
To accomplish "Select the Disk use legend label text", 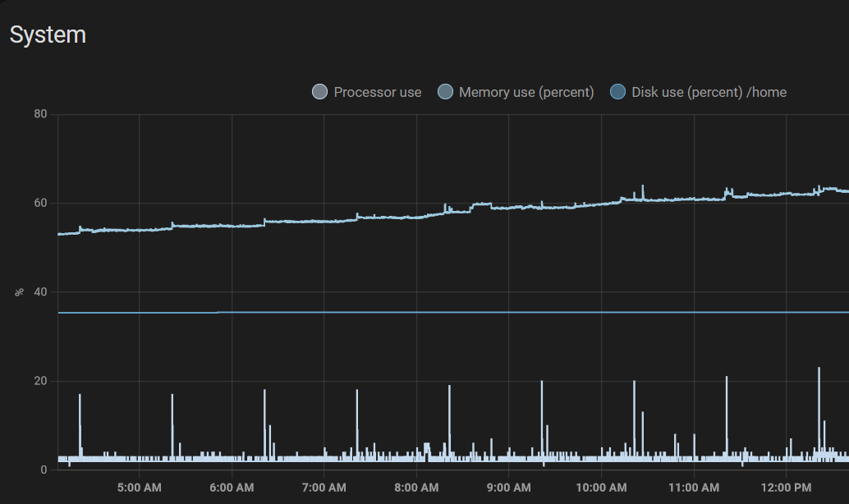I will tap(708, 92).
